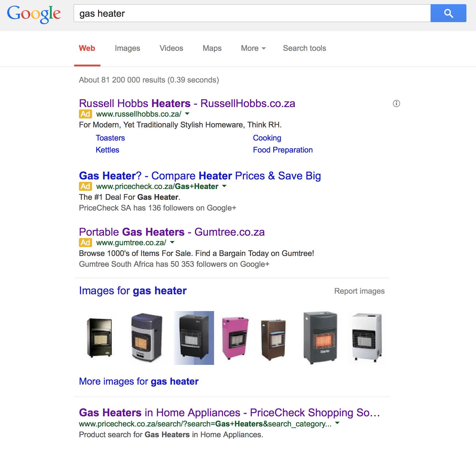Click the blue search magnifier button
Screen dimensions: 476x454
(x=448, y=13)
